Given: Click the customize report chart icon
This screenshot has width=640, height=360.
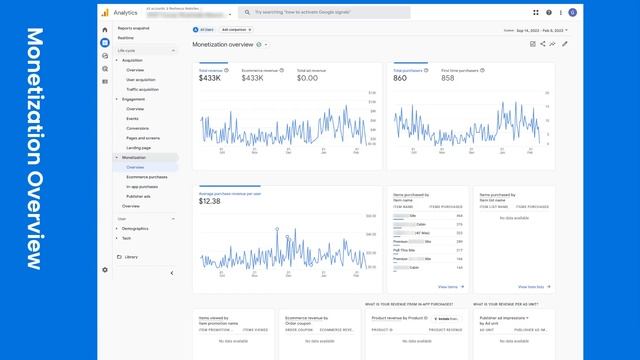Looking at the screenshot, I should click(533, 44).
